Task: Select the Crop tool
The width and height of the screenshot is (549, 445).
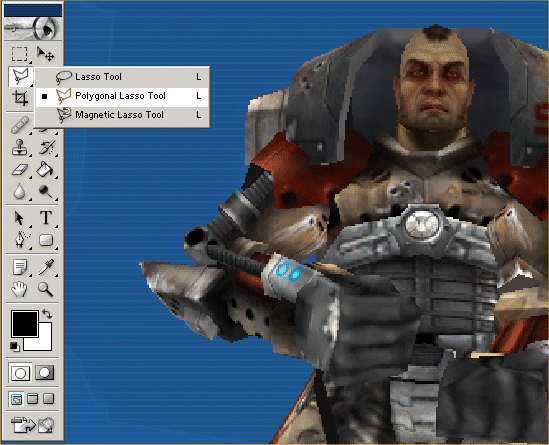Action: tap(20, 98)
